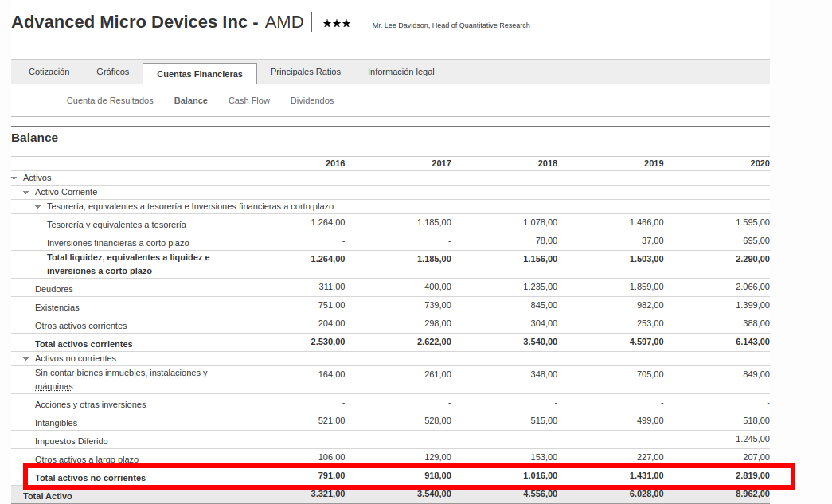
Task: Select the Cuentas Financieras tab
Action: click(x=200, y=74)
